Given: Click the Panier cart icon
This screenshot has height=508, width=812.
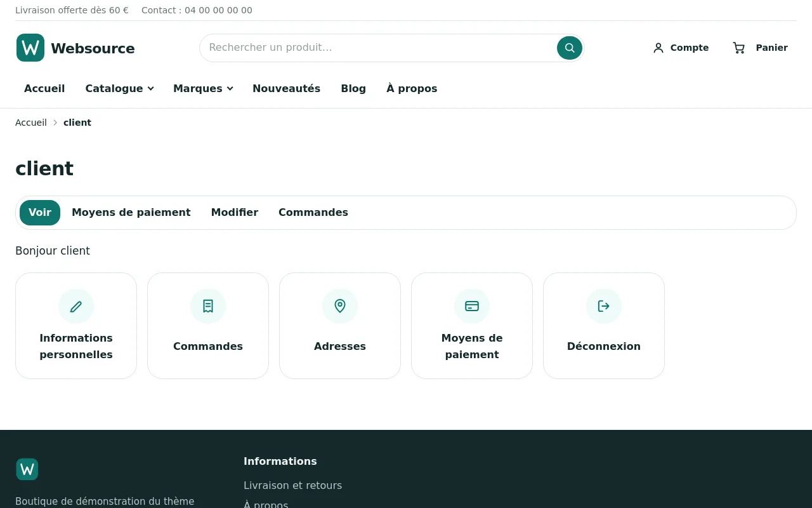Looking at the screenshot, I should [x=738, y=48].
